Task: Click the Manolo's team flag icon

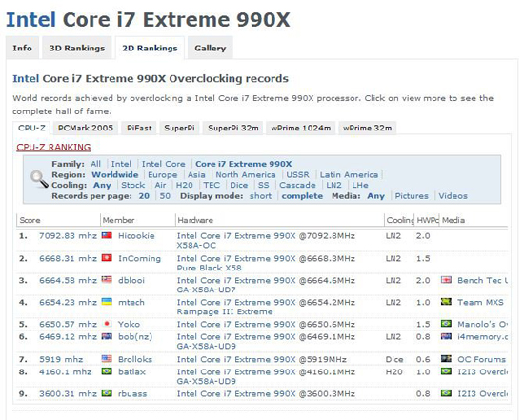Action: point(446,324)
